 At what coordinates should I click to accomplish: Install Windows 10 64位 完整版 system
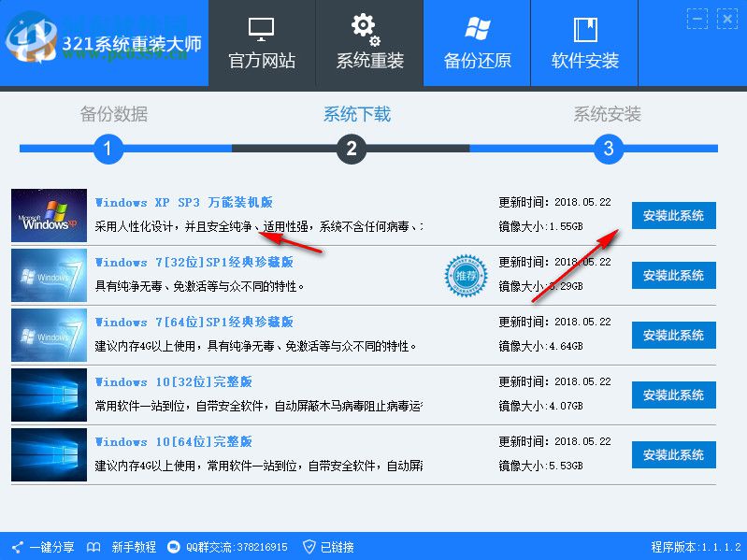click(674, 454)
